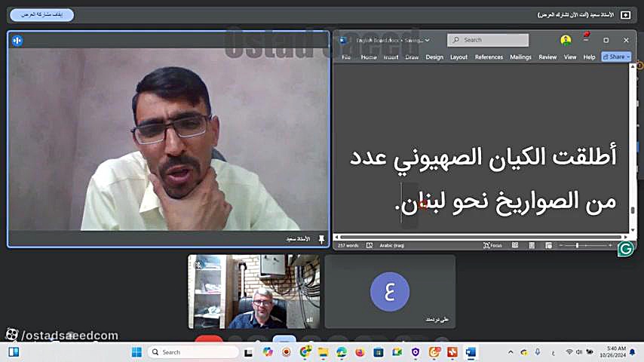This screenshot has height=362, width=644.
Task: Switch to the Mailings ribbon tab
Action: click(520, 57)
